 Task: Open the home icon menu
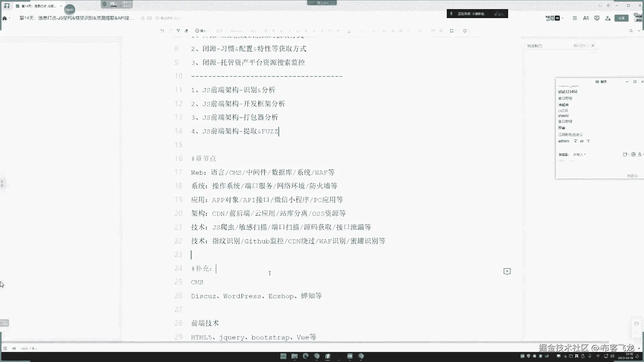[x=5, y=18]
